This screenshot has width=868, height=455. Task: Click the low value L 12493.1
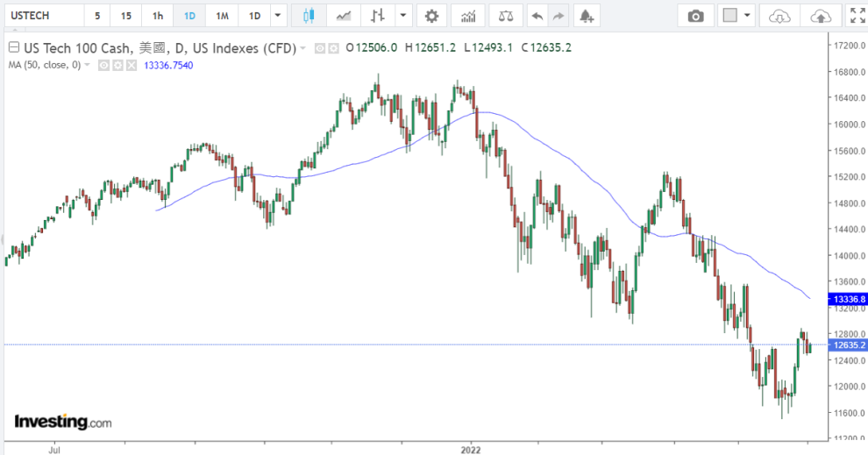(488, 47)
